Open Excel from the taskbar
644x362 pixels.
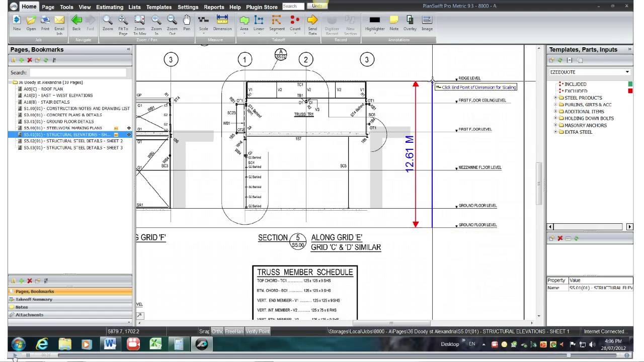coord(155,344)
